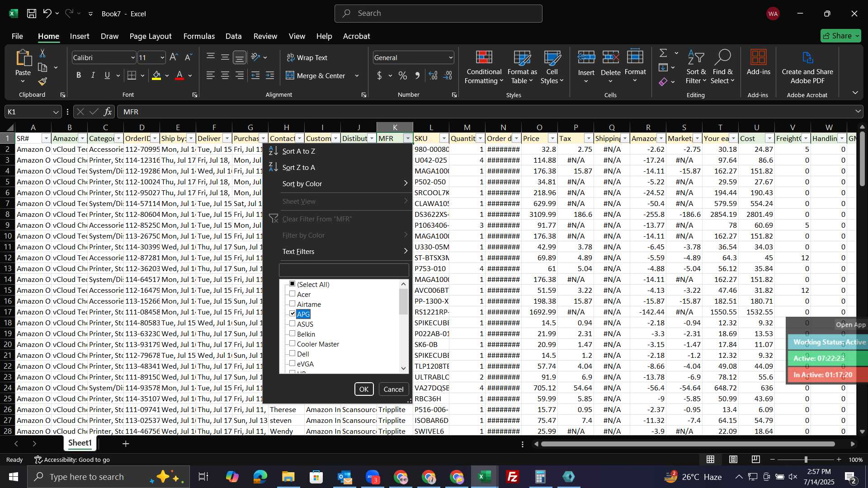This screenshot has width=868, height=488.
Task: Check the Dell filter checkbox
Action: click(x=292, y=353)
